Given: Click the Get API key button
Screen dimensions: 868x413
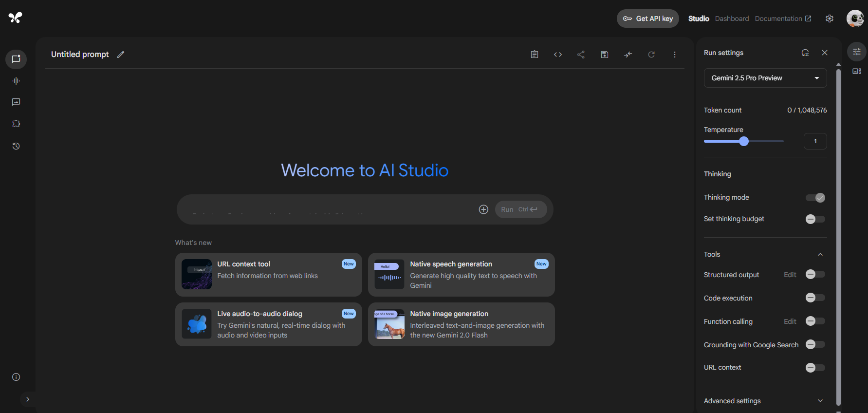Looking at the screenshot, I should coord(648,19).
